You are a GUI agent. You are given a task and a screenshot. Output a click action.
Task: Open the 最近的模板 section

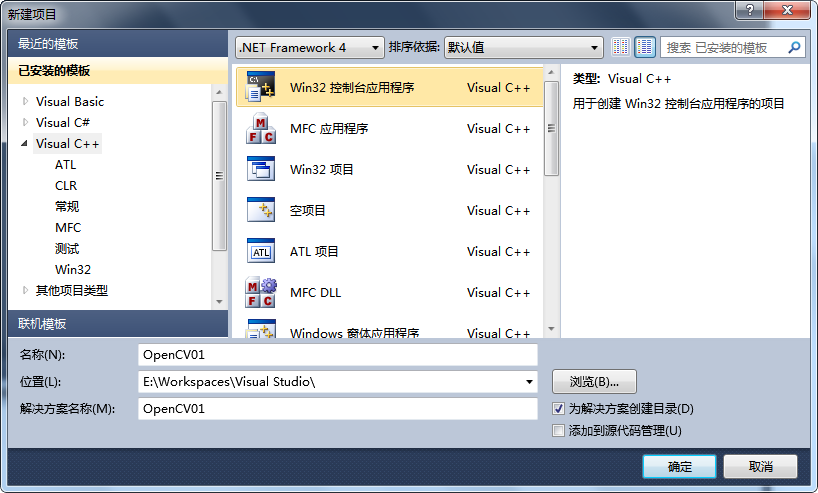[x=118, y=43]
